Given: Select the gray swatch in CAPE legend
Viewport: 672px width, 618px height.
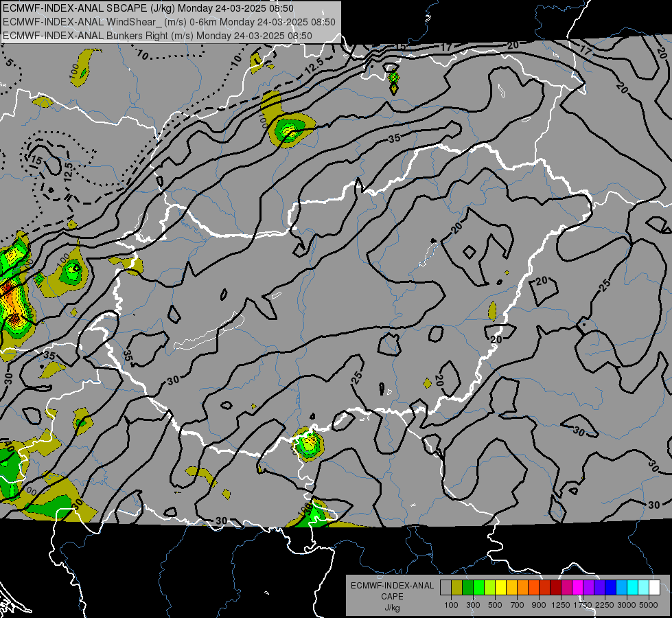Looking at the screenshot, I should click(445, 587).
